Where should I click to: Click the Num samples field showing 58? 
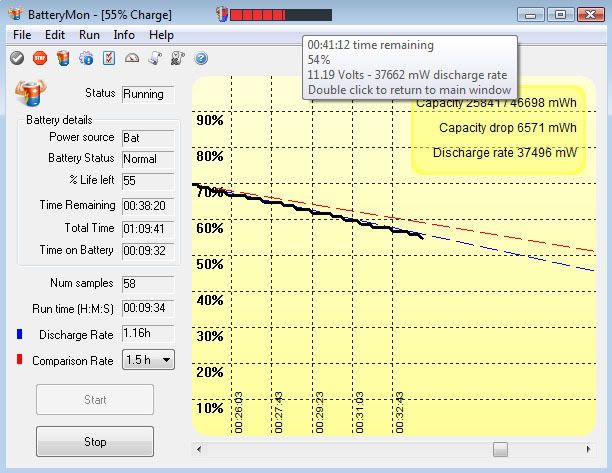[x=148, y=284]
